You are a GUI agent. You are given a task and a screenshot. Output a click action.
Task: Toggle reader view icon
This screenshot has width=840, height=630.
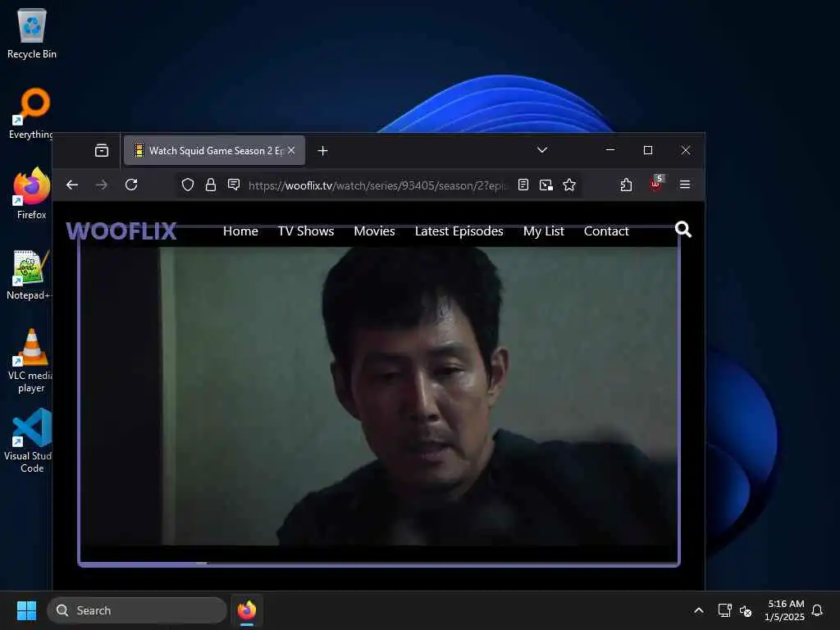523,185
